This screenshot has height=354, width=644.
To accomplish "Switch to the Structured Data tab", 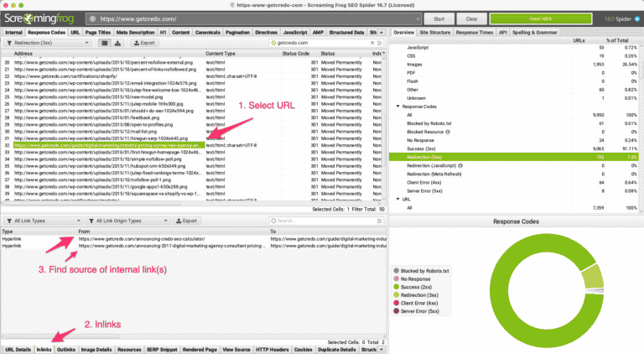I will coord(346,32).
